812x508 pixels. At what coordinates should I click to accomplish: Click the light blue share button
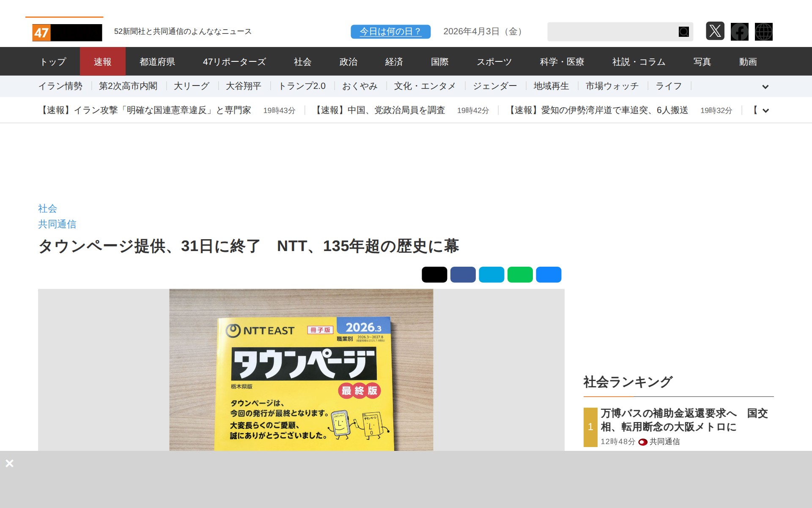point(491,275)
